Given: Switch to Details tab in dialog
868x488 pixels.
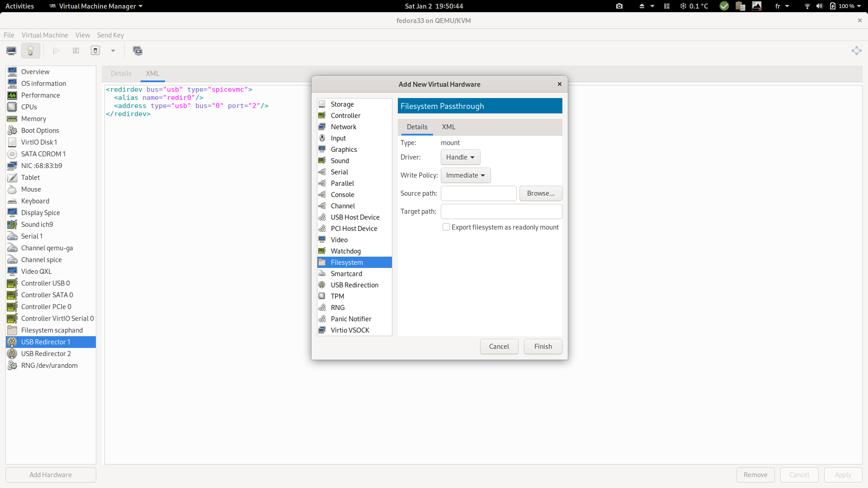Looking at the screenshot, I should click(417, 127).
